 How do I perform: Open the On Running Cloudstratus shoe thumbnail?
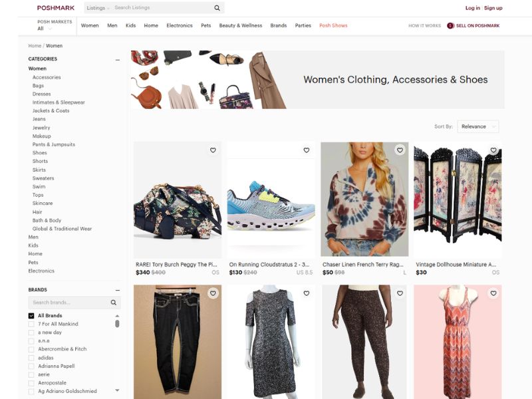pyautogui.click(x=271, y=200)
